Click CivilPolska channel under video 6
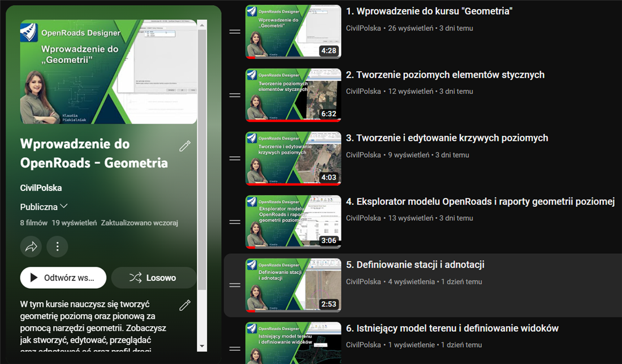This screenshot has height=364, width=622. pos(364,345)
